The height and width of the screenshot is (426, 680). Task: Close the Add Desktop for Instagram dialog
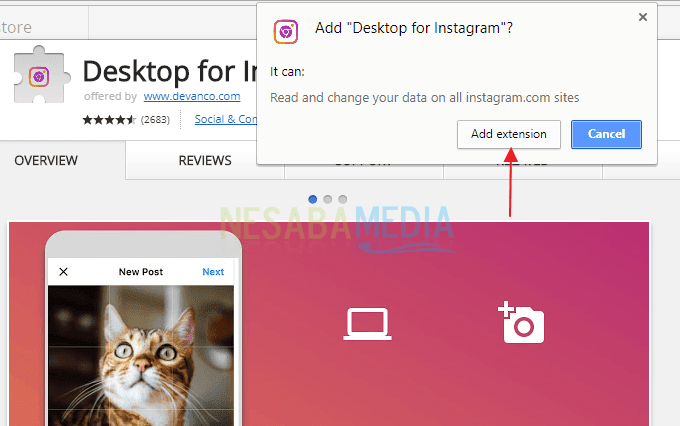tap(643, 17)
